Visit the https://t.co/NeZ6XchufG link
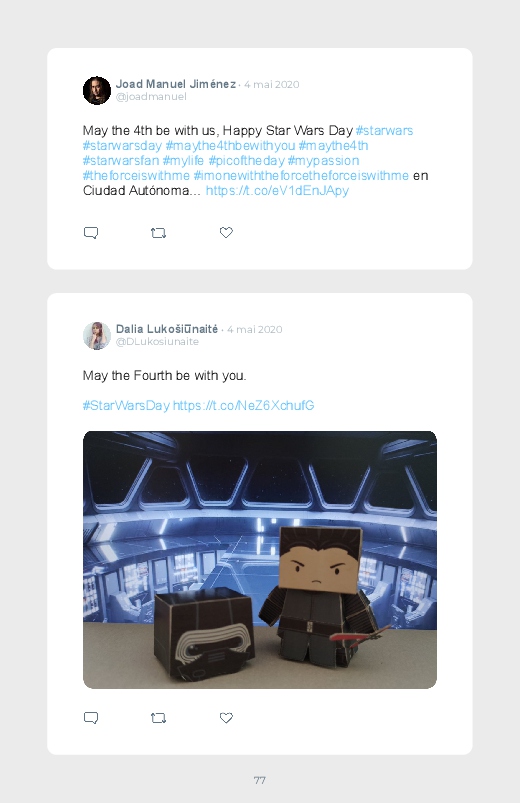Screen dimensions: 520x803 [243, 406]
